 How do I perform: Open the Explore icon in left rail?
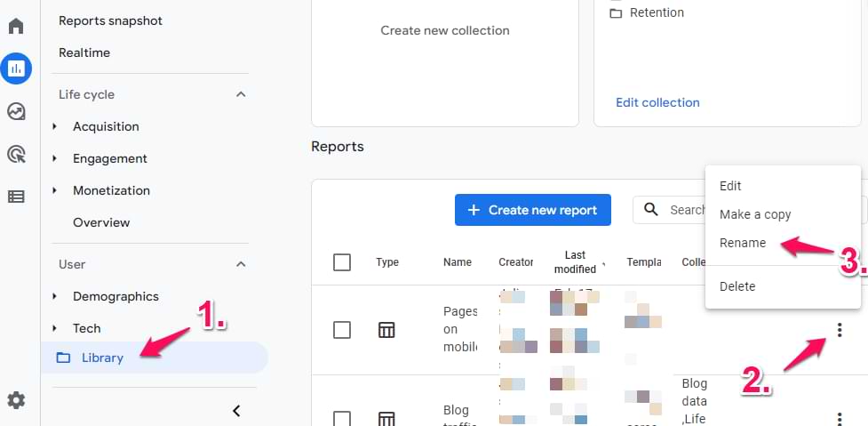point(16,111)
